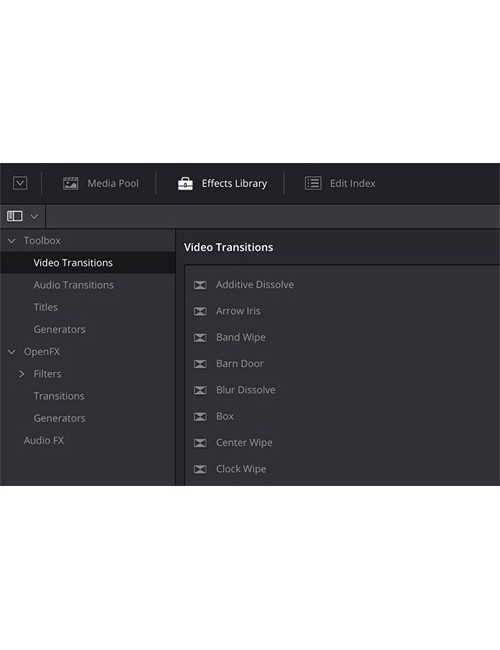500x650 pixels.
Task: Select Titles in the Toolbox
Action: [x=46, y=307]
